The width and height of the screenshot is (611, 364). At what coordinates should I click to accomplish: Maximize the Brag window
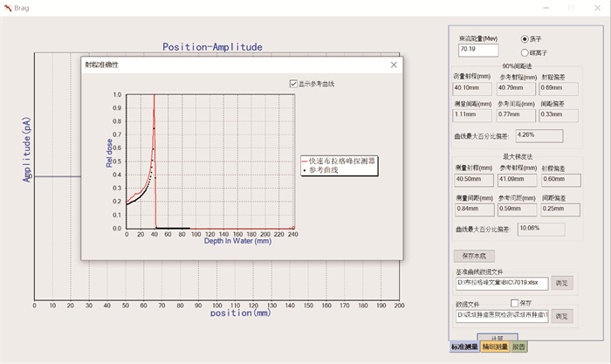[x=571, y=8]
